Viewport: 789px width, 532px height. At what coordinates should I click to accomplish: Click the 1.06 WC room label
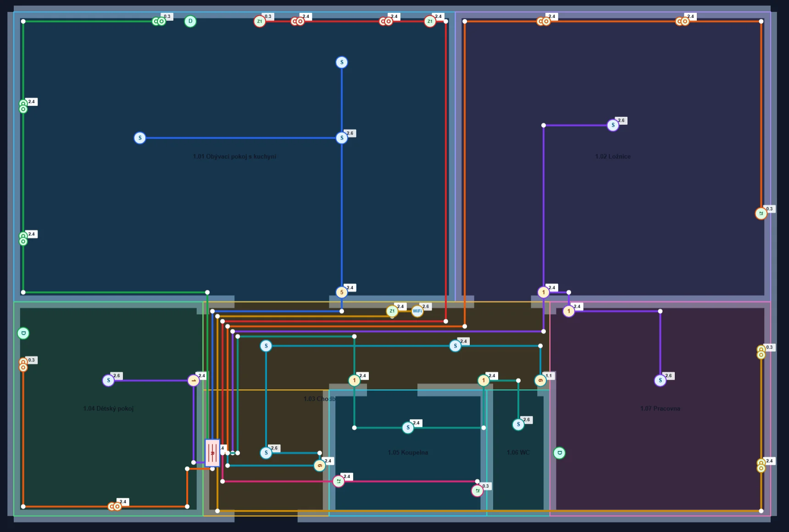pos(518,452)
